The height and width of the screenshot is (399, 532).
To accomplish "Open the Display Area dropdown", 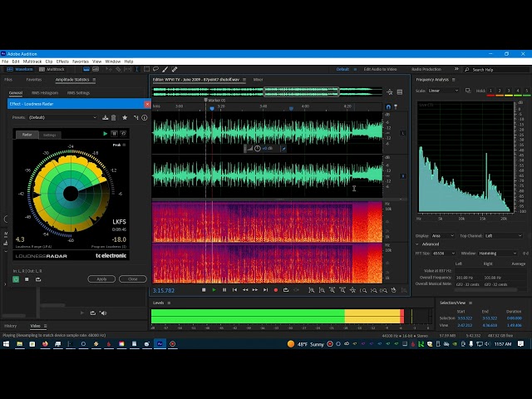I will [443, 235].
